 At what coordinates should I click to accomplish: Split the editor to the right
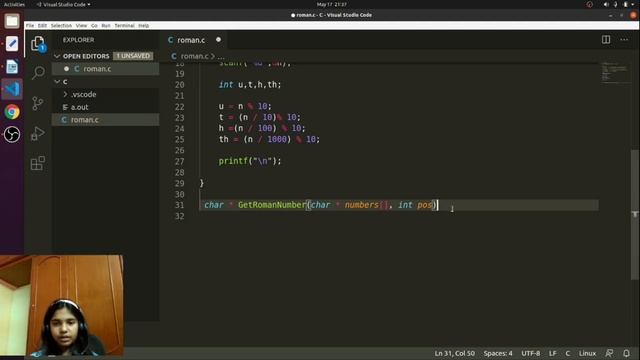pos(606,40)
